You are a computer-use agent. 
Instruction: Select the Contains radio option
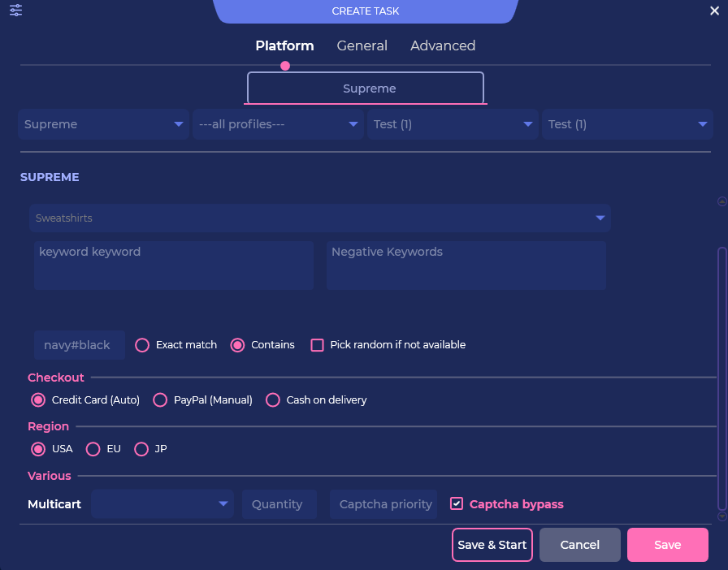(x=238, y=345)
